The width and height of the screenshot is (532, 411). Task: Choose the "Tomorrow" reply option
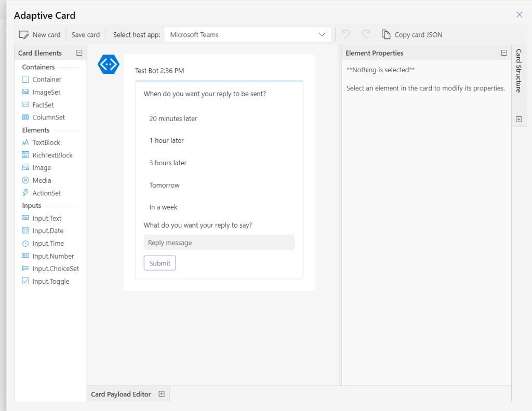(x=164, y=185)
